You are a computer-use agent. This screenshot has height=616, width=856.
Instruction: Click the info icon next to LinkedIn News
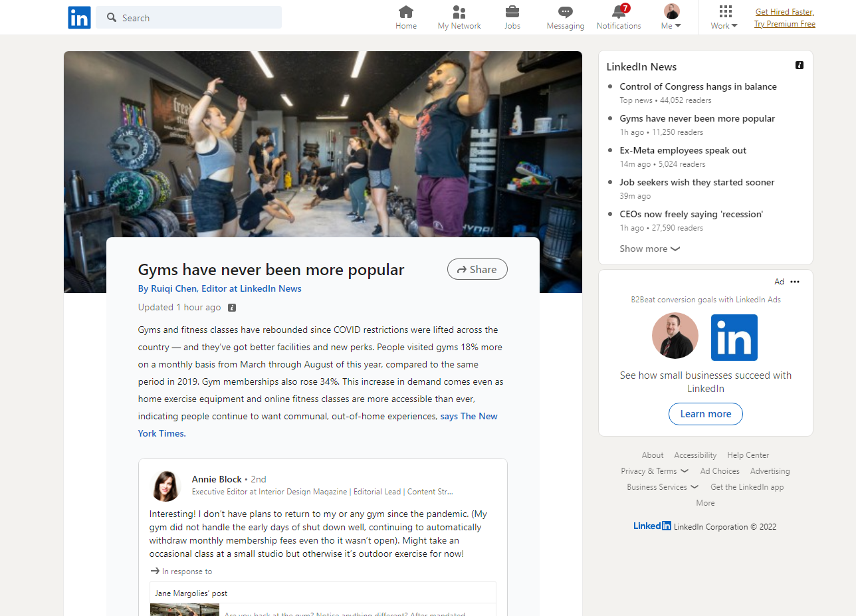click(800, 65)
